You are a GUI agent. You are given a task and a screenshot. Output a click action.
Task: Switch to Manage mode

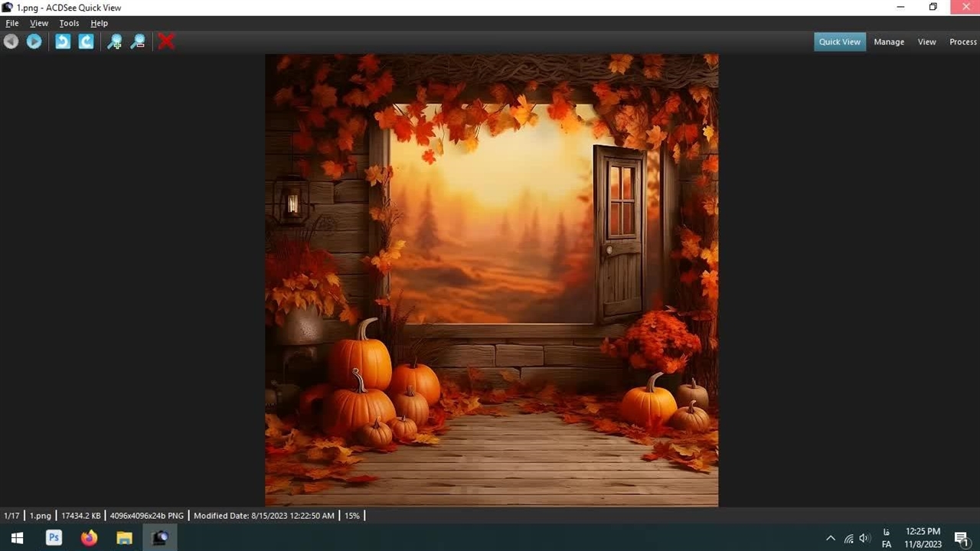pos(889,42)
